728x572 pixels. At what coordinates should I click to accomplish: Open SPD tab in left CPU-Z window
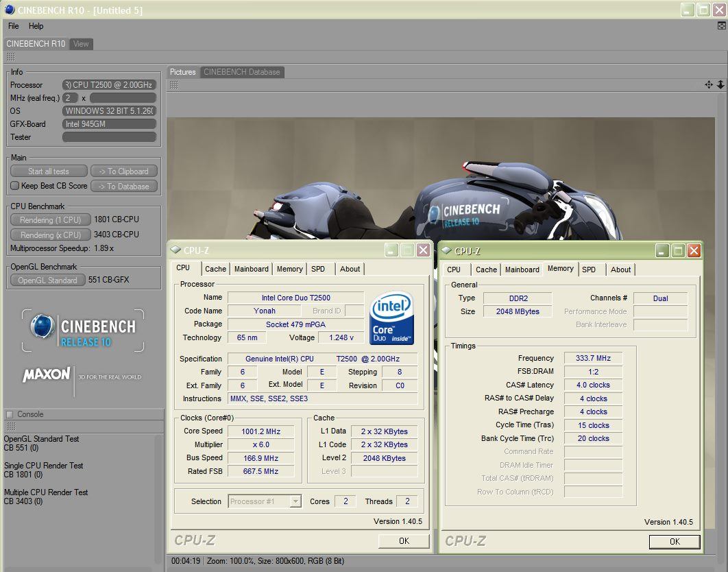[x=319, y=269]
